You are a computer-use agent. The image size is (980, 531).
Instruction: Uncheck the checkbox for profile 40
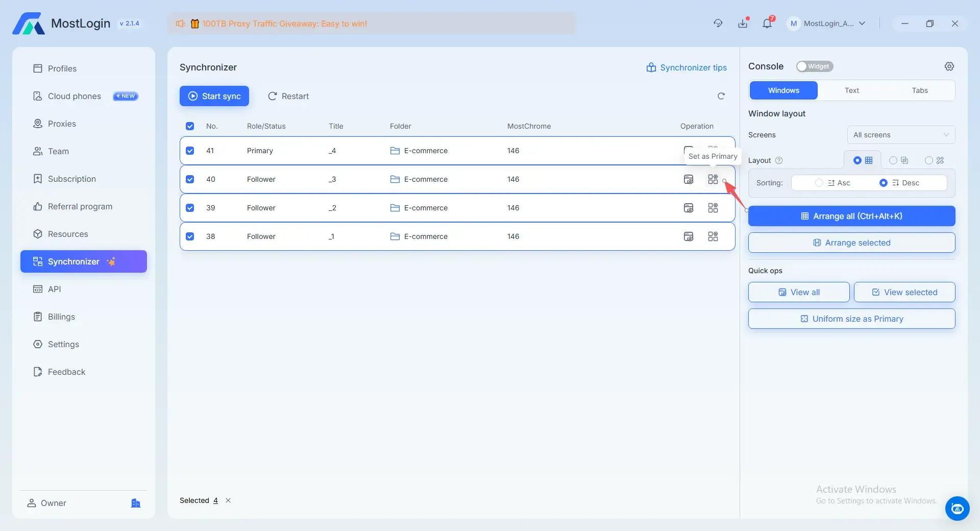(190, 179)
